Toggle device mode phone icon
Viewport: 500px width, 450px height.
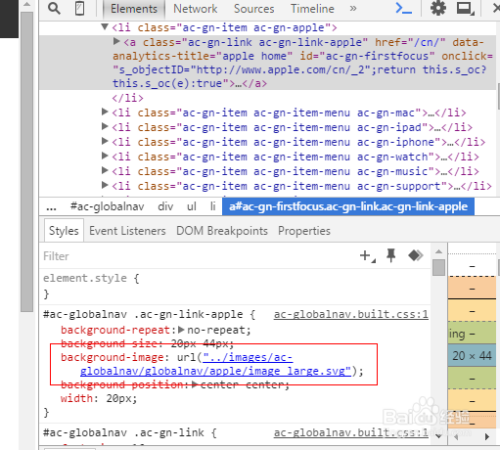(x=79, y=9)
